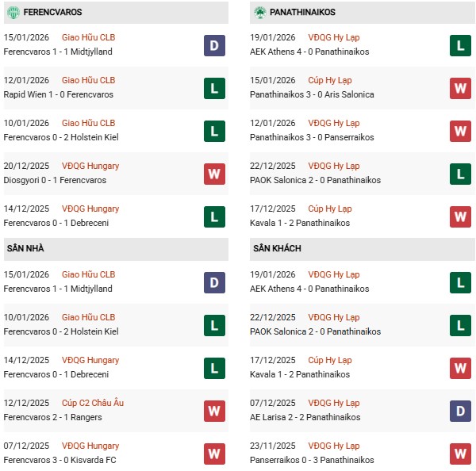This screenshot has width=476, height=471.
Task: Select the SÂN NHÀ section header
Action: coord(25,249)
